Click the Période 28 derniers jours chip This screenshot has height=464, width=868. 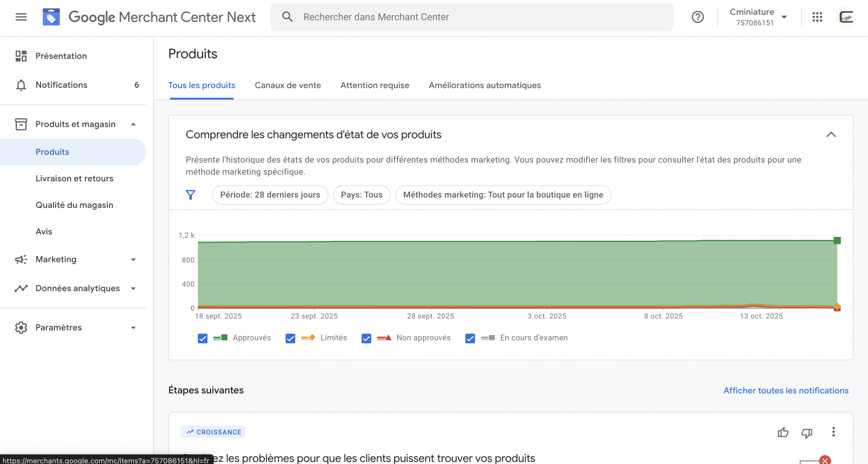(270, 195)
